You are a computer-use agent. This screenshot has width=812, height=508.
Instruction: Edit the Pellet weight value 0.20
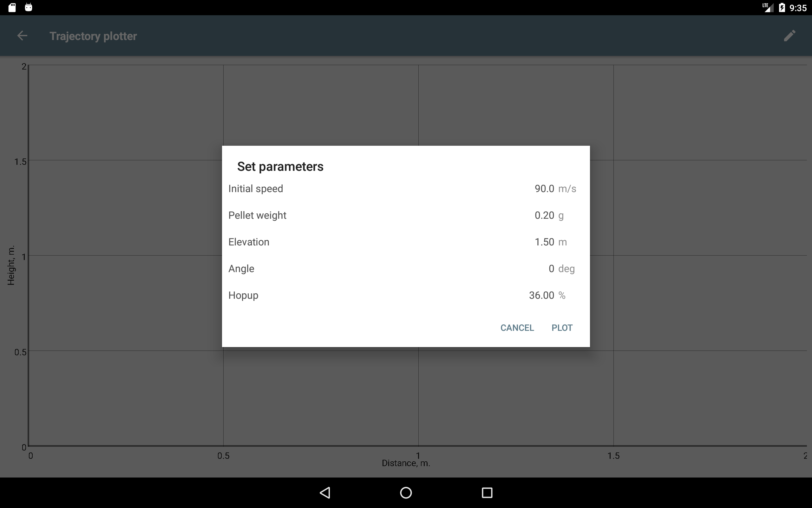pyautogui.click(x=544, y=215)
